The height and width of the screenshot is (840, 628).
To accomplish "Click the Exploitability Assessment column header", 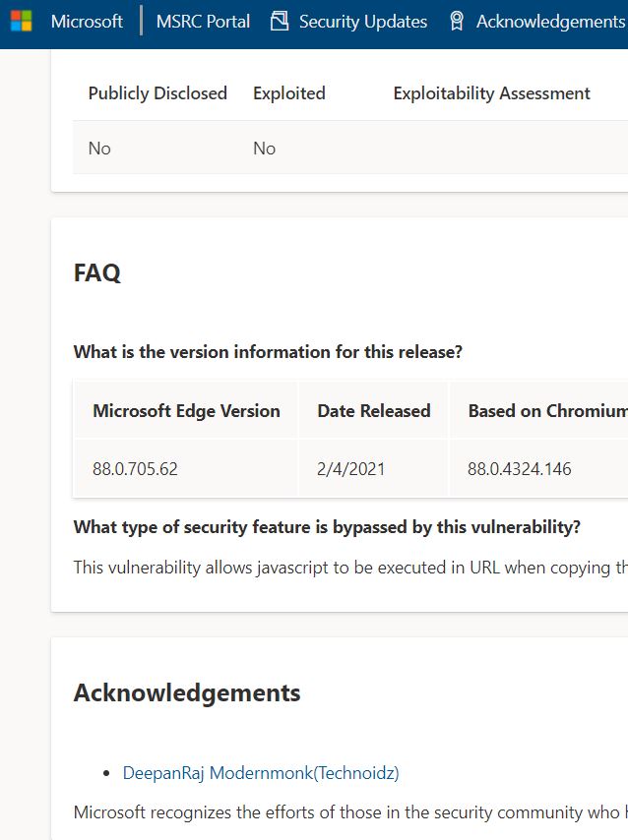I will 492,93.
